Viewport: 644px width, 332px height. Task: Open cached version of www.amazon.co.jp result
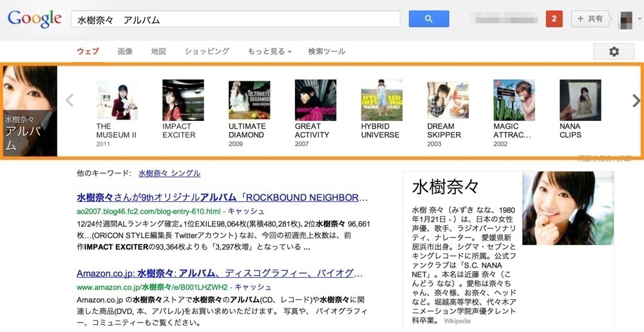coord(253,287)
